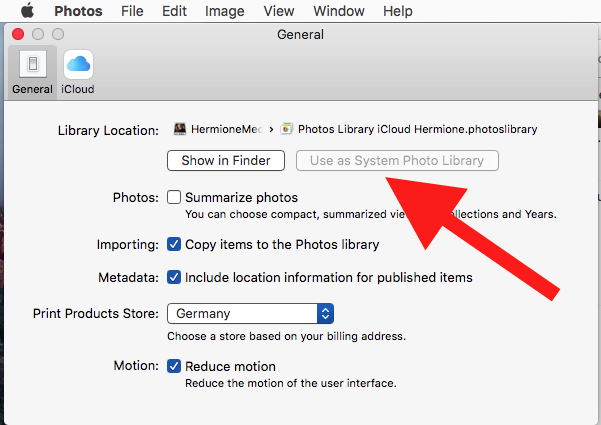The width and height of the screenshot is (601, 425).
Task: Switch to the iCloud preferences pane
Action: tap(78, 67)
